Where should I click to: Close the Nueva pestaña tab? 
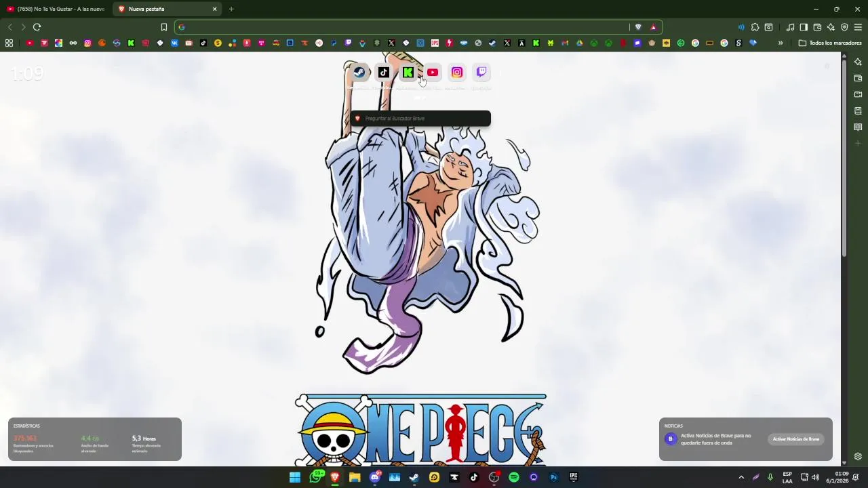point(214,9)
